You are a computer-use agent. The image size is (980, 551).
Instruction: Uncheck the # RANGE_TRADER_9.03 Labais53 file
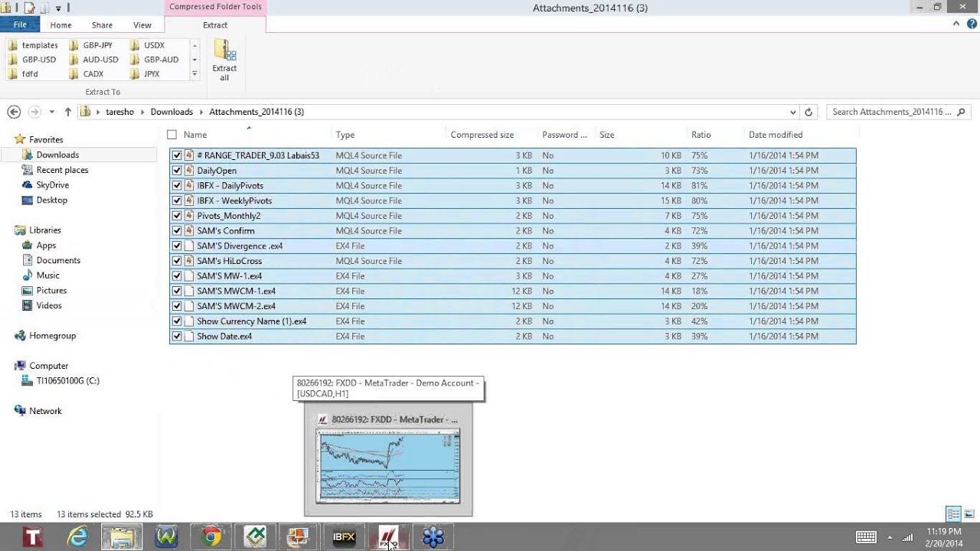(177, 155)
